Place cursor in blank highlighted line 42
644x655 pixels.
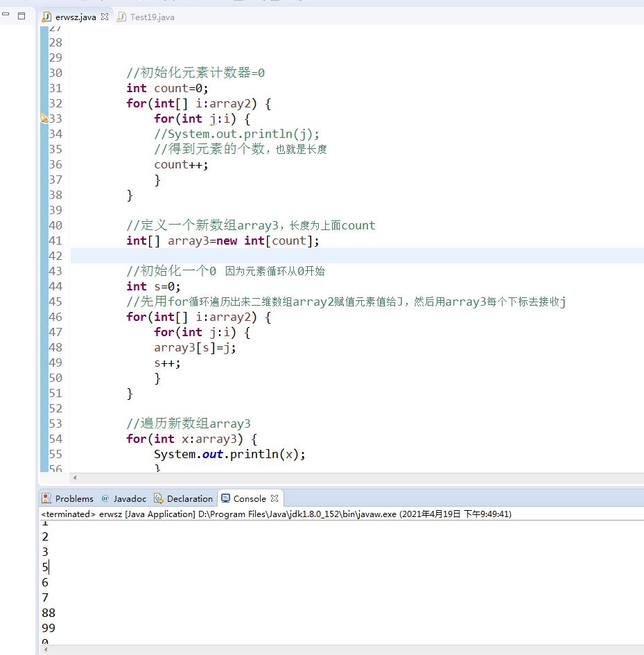coord(357,256)
